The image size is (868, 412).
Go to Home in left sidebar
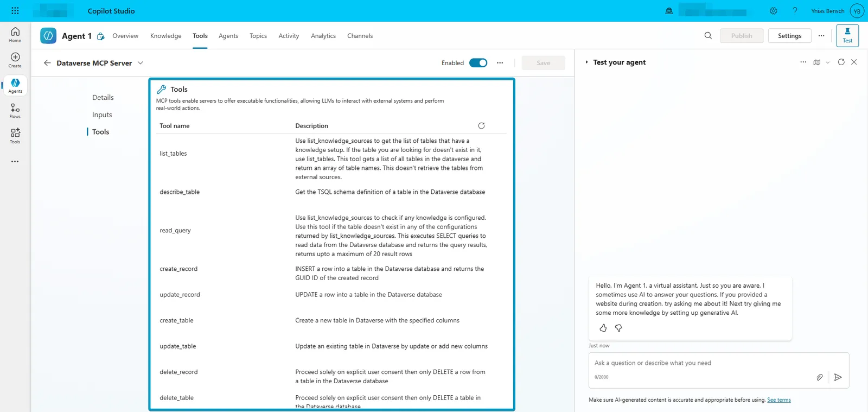(x=15, y=35)
